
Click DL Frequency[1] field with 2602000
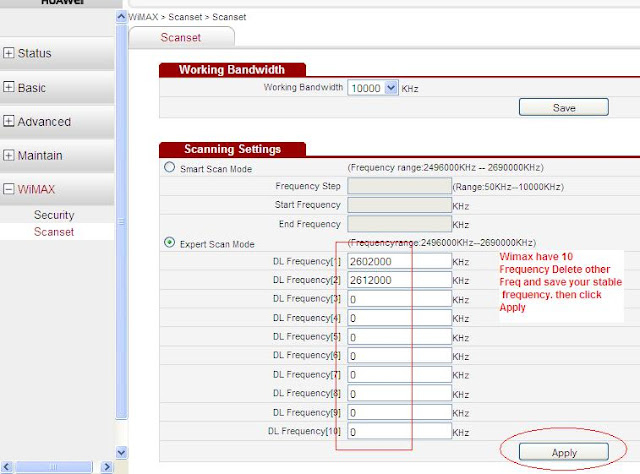(x=399, y=261)
